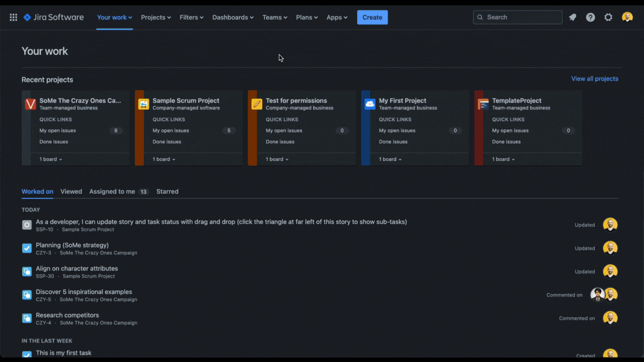Open the app switcher grid icon

(x=13, y=17)
